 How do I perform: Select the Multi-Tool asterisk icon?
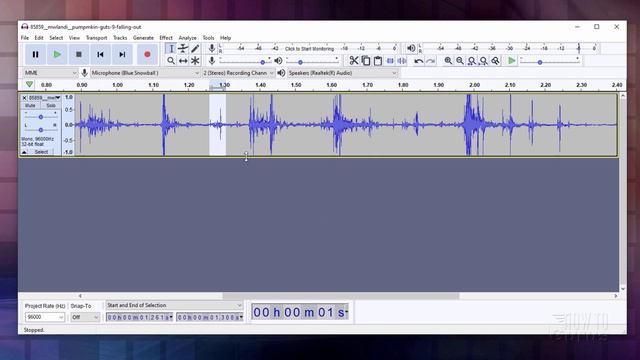point(195,61)
